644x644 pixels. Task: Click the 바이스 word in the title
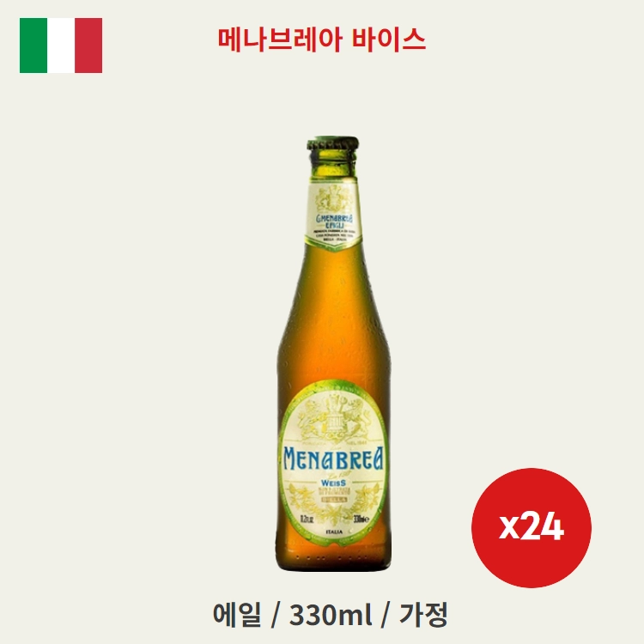click(388, 39)
